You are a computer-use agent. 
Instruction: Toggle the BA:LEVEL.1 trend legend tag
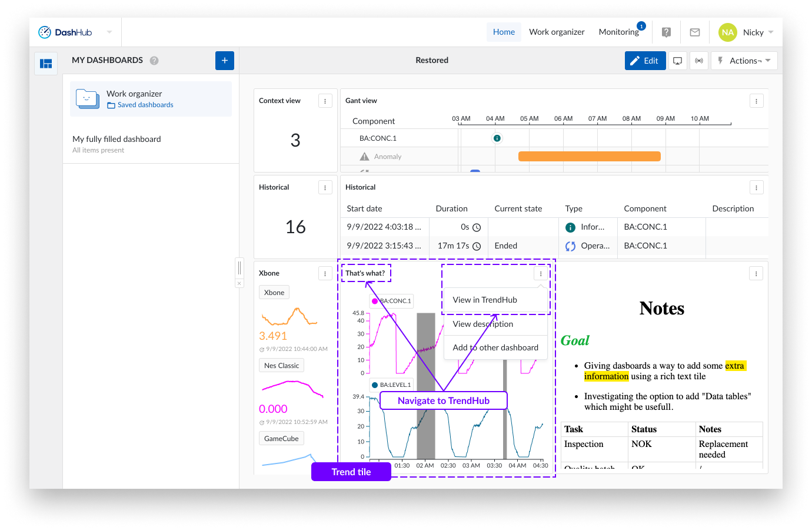[x=392, y=385]
